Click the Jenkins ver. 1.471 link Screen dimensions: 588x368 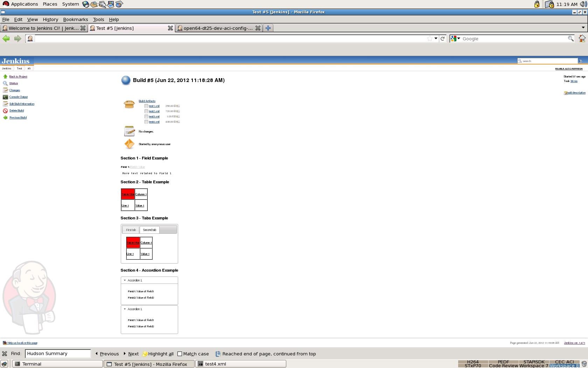(574, 343)
